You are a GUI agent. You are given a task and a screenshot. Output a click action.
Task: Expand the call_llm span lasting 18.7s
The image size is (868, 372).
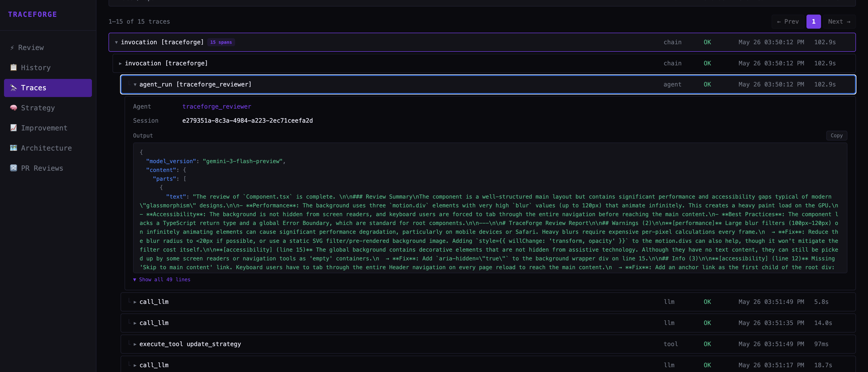[x=488, y=364]
